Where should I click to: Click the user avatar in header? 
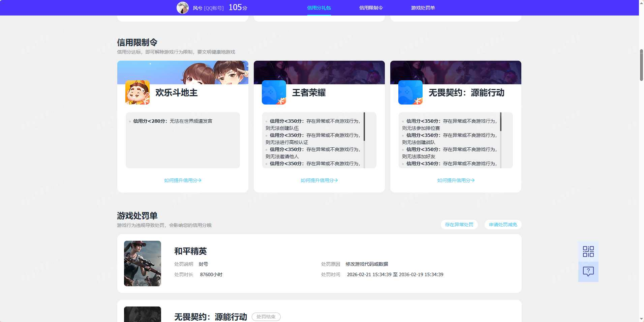tap(183, 7)
